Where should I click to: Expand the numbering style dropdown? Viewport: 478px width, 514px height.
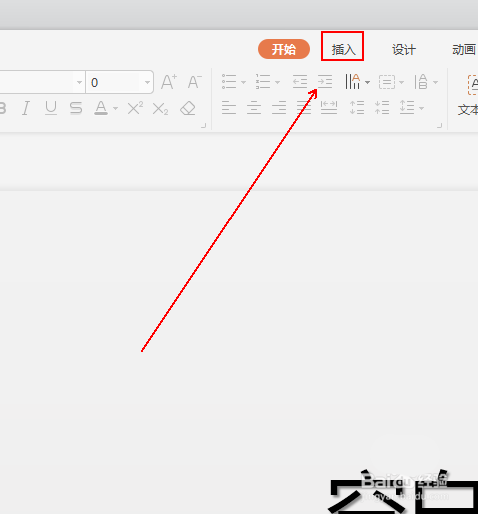tap(277, 82)
